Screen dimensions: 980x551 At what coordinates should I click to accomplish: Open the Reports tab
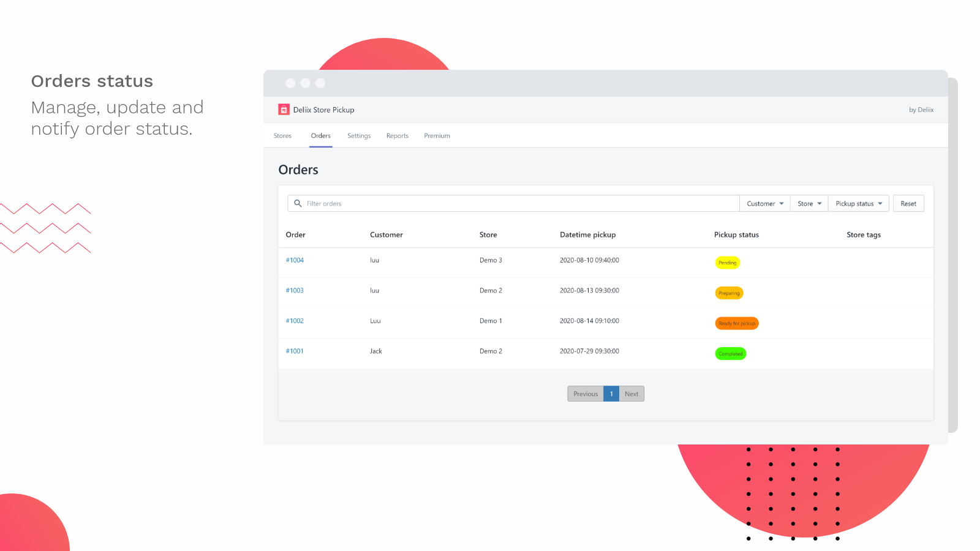398,136
